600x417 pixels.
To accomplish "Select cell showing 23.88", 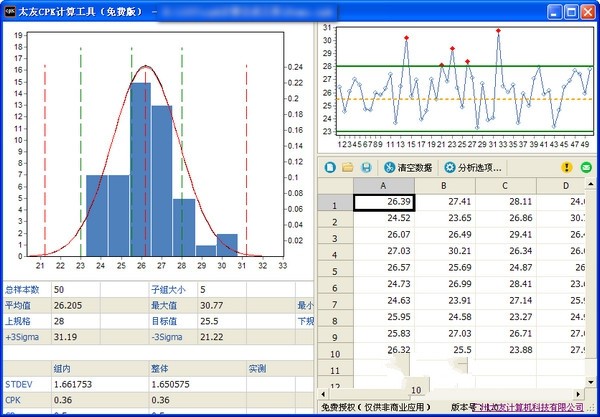I will (505, 350).
